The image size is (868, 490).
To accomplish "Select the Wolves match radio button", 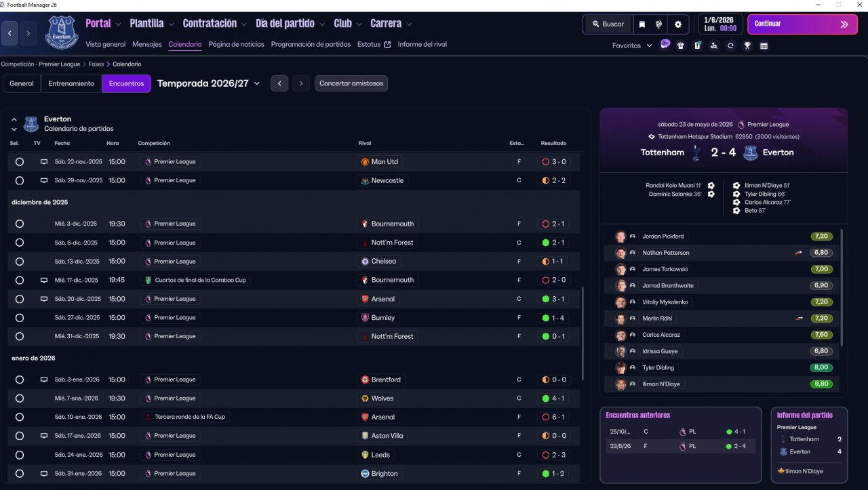I will [x=20, y=399].
